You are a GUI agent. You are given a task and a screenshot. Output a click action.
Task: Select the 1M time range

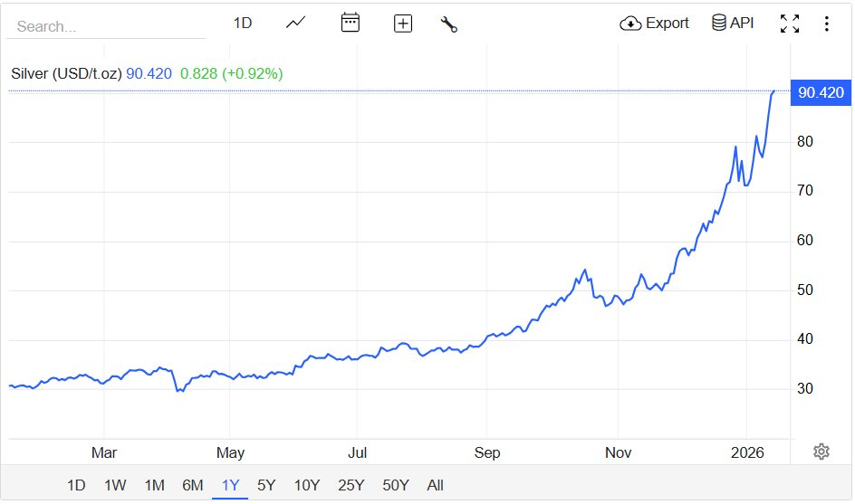click(x=154, y=485)
